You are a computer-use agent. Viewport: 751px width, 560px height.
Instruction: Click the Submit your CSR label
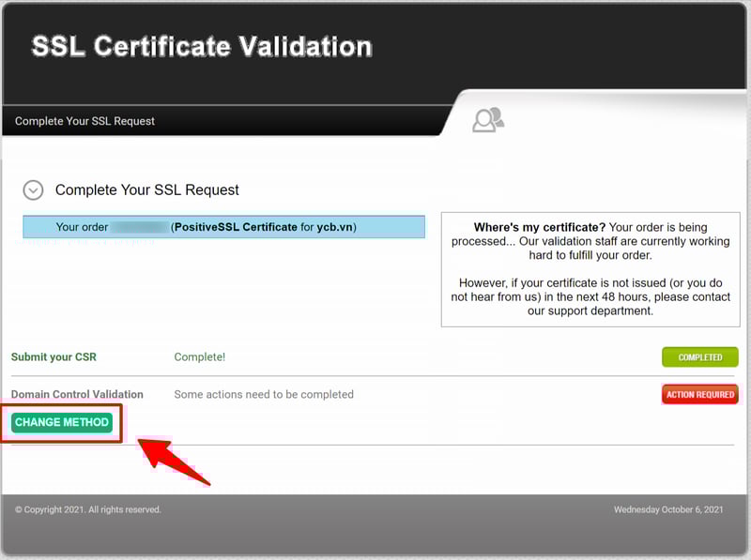pyautogui.click(x=54, y=357)
